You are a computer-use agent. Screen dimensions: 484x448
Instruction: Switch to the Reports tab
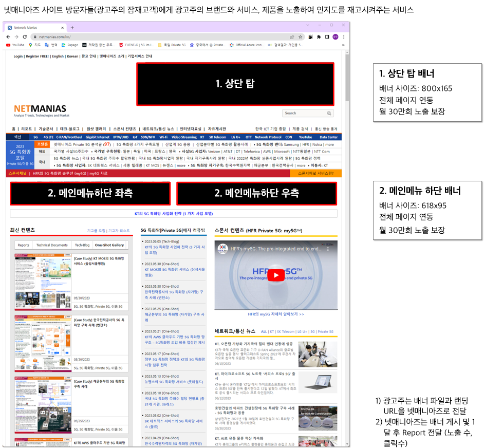[24, 245]
